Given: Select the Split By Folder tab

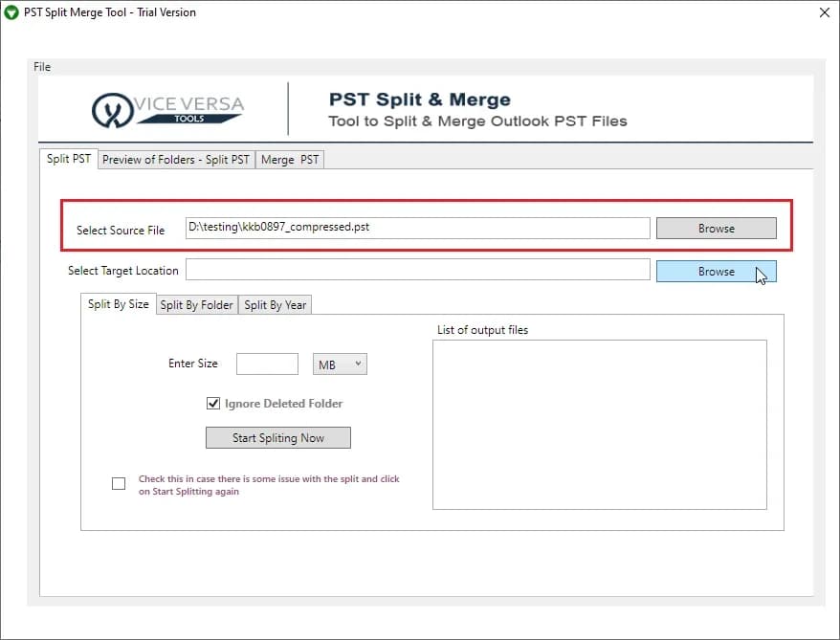Looking at the screenshot, I should (x=197, y=305).
